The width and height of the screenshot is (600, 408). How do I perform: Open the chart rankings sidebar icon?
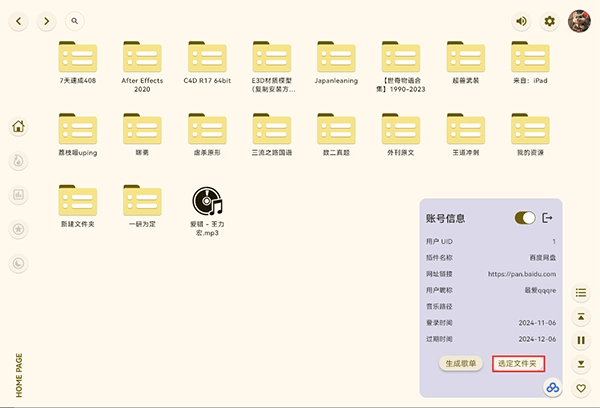[x=19, y=195]
